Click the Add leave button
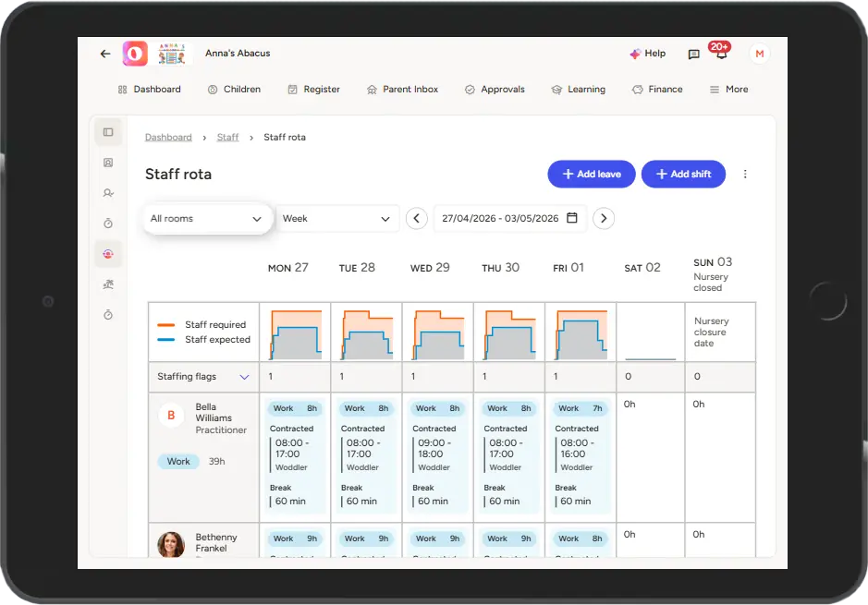 [591, 175]
